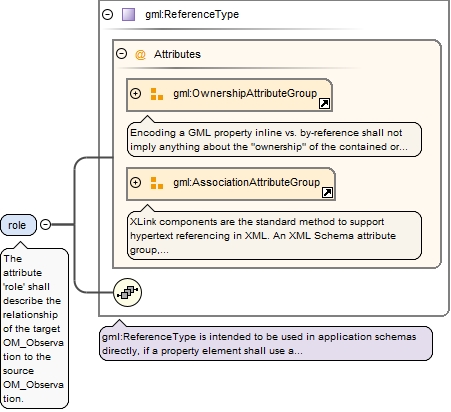
Task: Select gml:OwnershipAttributeGroup label text
Action: coord(245,93)
